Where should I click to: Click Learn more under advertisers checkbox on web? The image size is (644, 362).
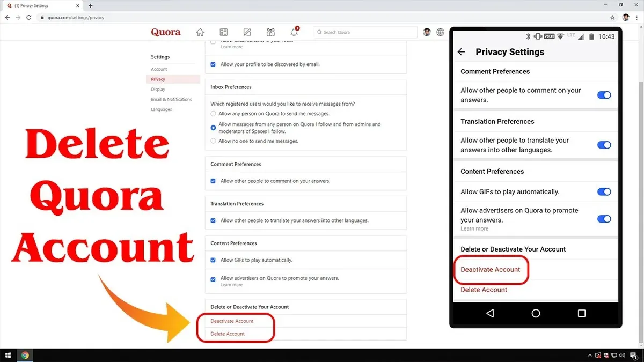point(231,285)
